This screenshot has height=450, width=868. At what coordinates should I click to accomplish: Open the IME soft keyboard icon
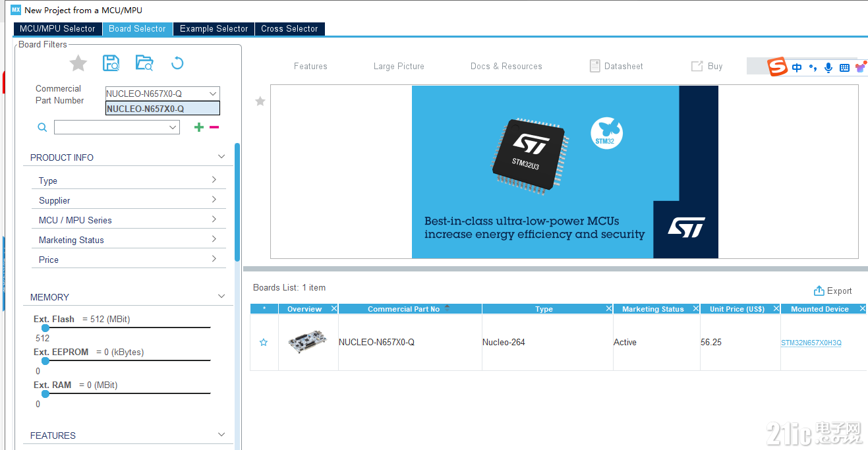pos(844,67)
